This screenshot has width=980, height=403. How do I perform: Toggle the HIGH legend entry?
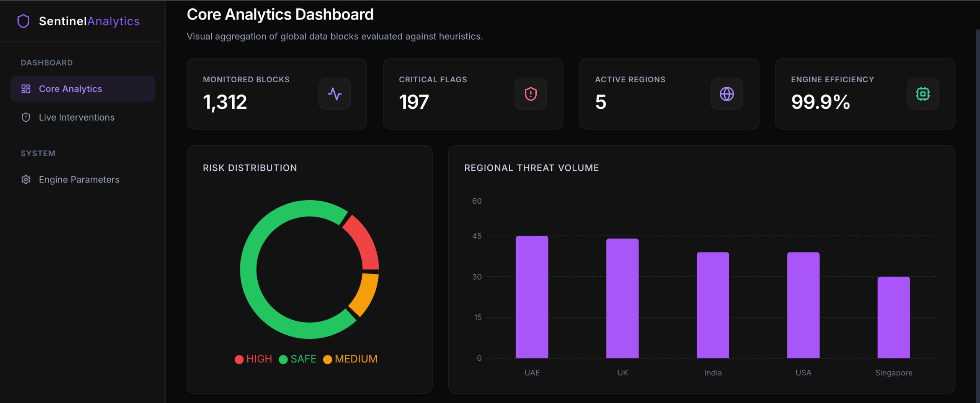coord(253,359)
